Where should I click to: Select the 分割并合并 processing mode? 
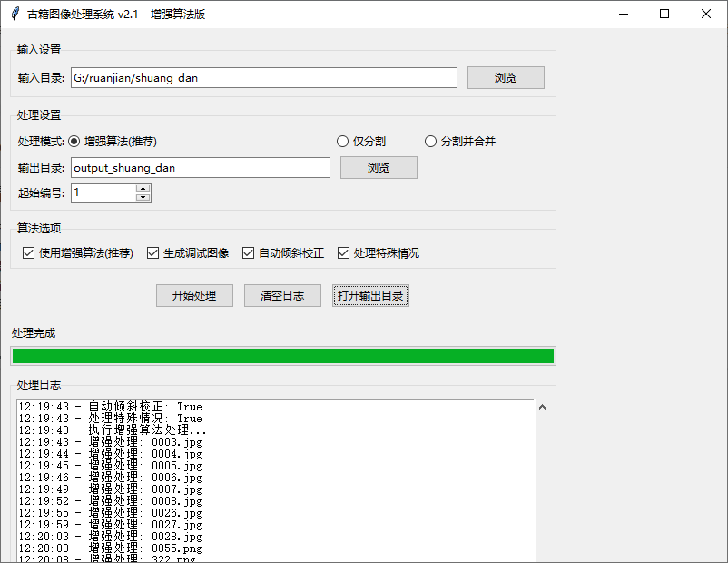pyautogui.click(x=430, y=140)
